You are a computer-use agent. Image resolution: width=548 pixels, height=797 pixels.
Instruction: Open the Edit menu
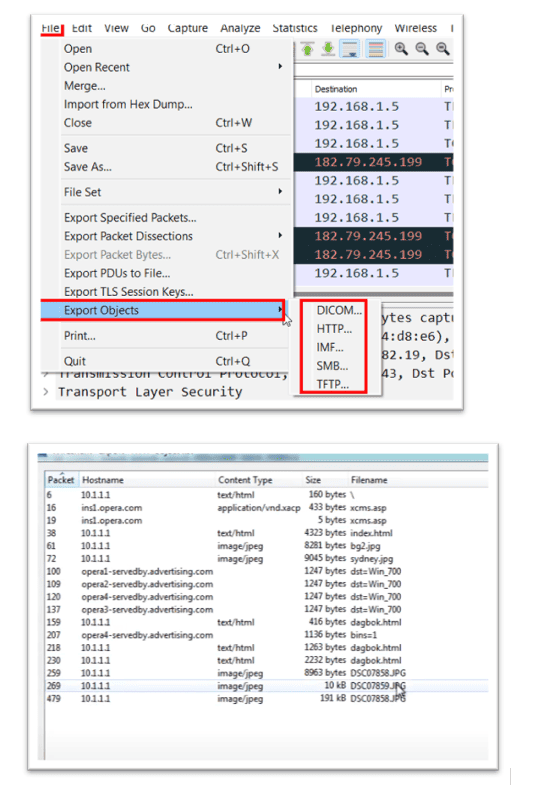pyautogui.click(x=82, y=28)
